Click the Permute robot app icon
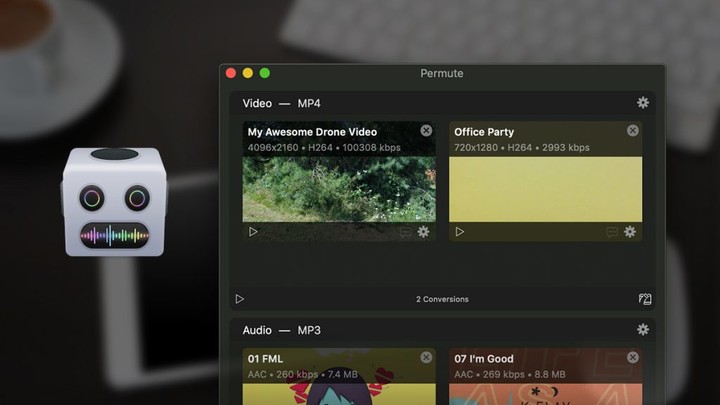This screenshot has width=720, height=405. pos(114,202)
